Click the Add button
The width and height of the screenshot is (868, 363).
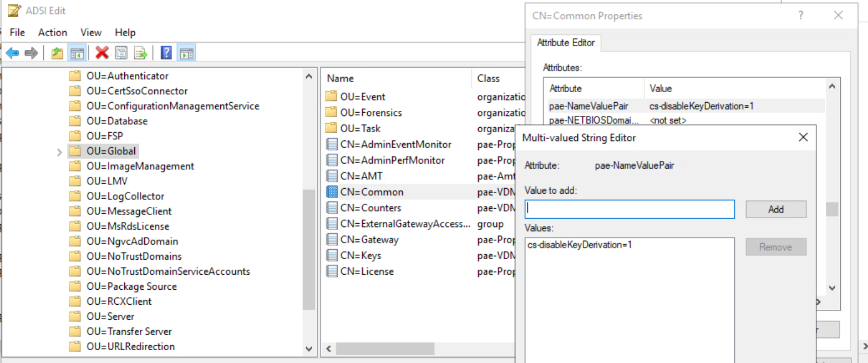point(775,209)
